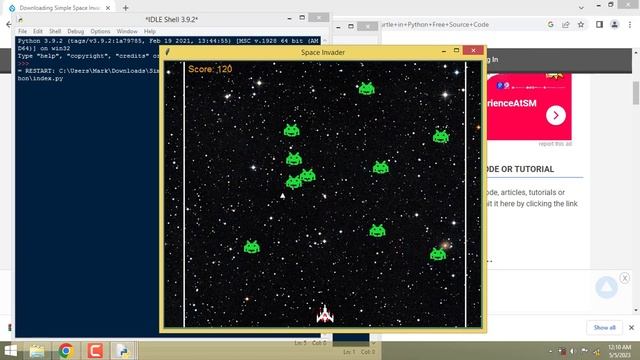The width and height of the screenshot is (640, 360).
Task: Open Chrome's three-dot menu
Action: pos(630,24)
